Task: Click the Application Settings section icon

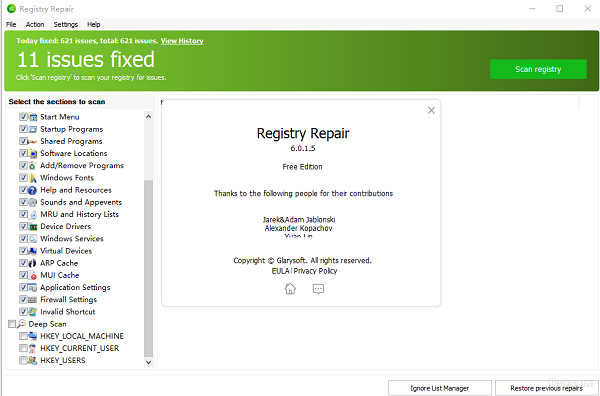Action: click(33, 287)
